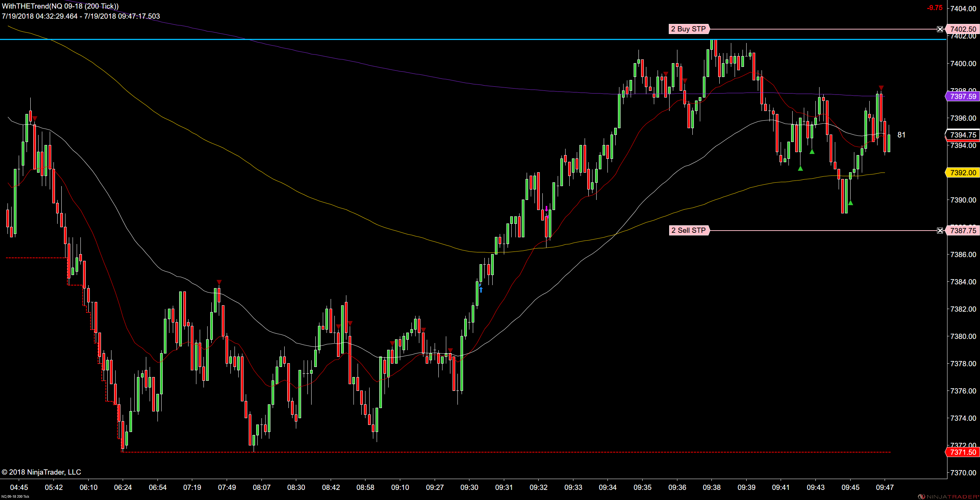Click the magenta down-arrow exit marker
980x500 pixels.
pos(547,209)
